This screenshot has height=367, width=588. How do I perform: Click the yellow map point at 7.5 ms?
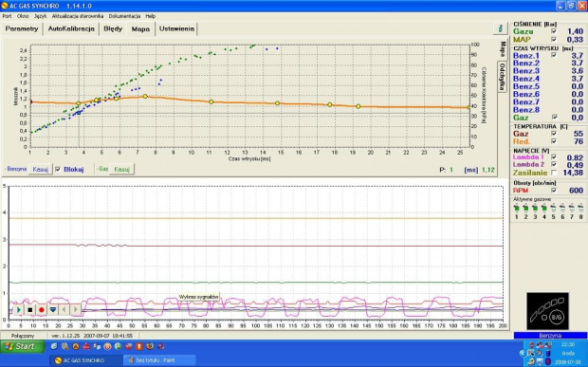145,97
